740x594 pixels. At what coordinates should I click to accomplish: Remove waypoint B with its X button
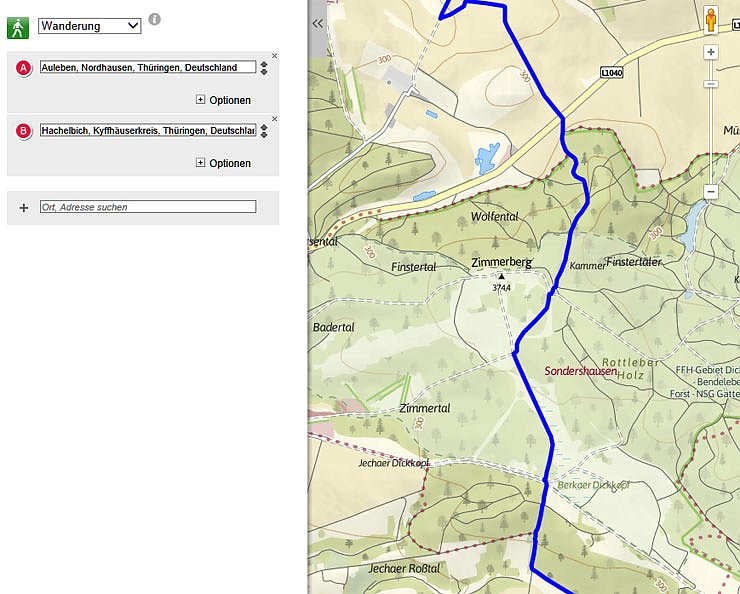[274, 119]
